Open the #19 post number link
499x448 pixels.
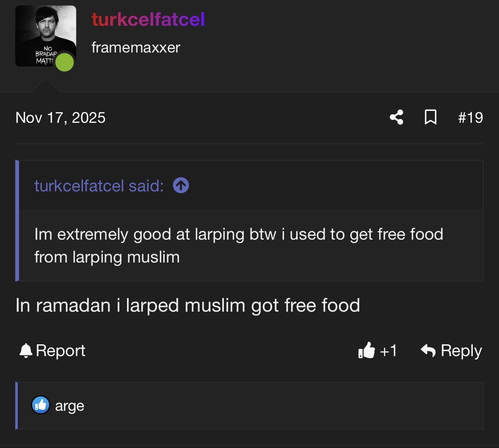[x=470, y=117]
